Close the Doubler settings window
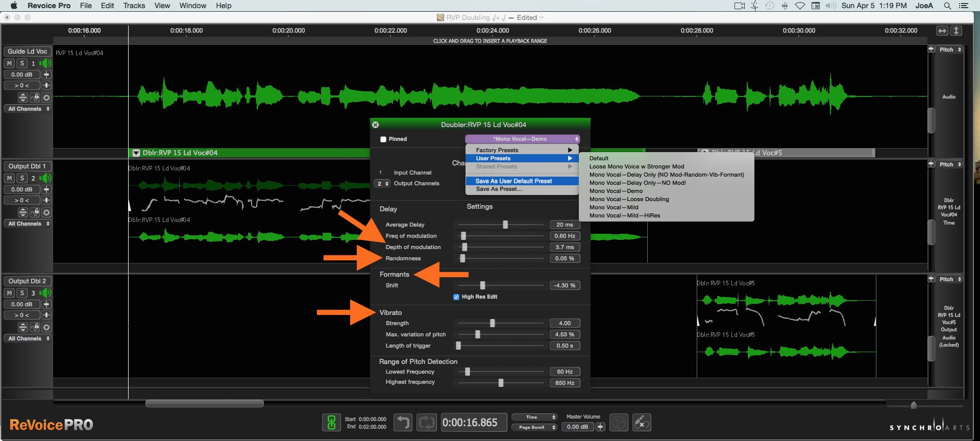This screenshot has height=441, width=980. (376, 125)
